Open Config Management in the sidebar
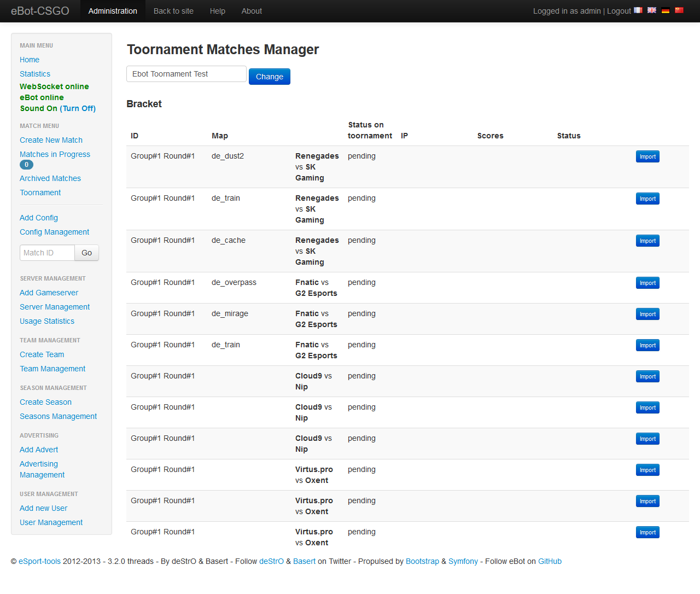The image size is (700, 594). 54,232
